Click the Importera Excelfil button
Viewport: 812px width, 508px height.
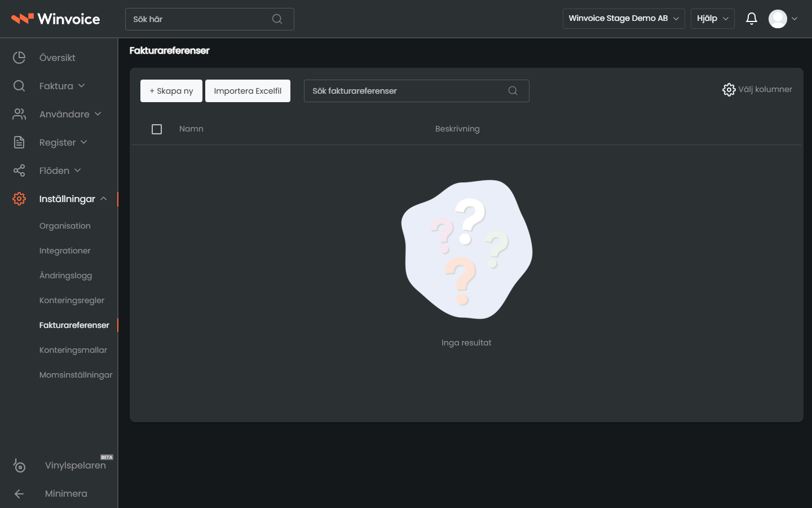pos(248,91)
